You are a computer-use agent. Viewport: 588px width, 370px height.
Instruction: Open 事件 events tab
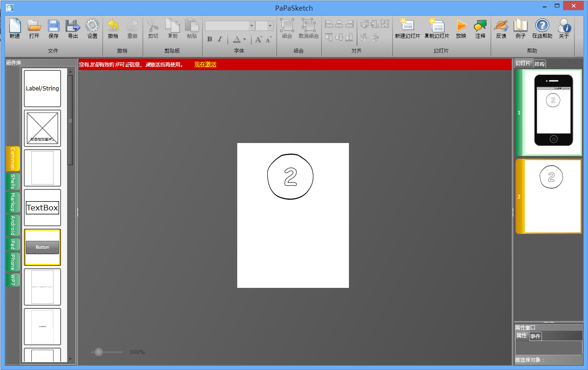535,336
